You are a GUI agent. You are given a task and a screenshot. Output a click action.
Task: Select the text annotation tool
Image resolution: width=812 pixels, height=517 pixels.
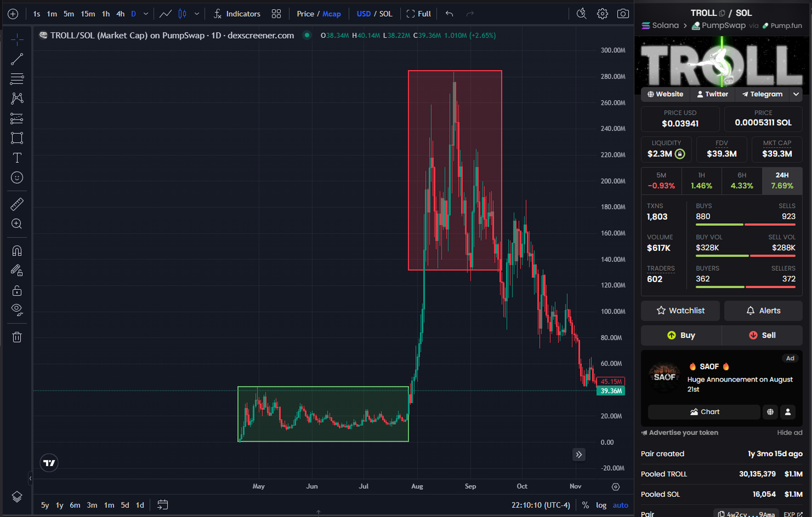17,158
